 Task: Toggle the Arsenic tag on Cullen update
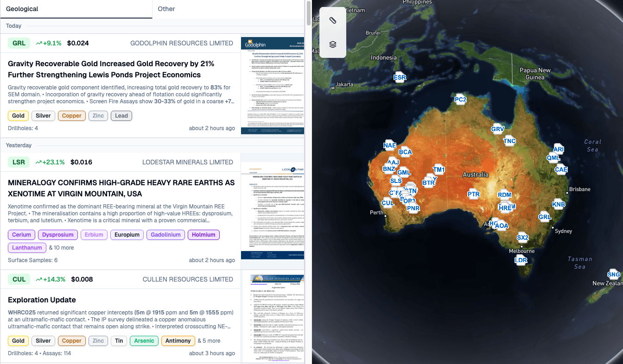[x=144, y=341]
